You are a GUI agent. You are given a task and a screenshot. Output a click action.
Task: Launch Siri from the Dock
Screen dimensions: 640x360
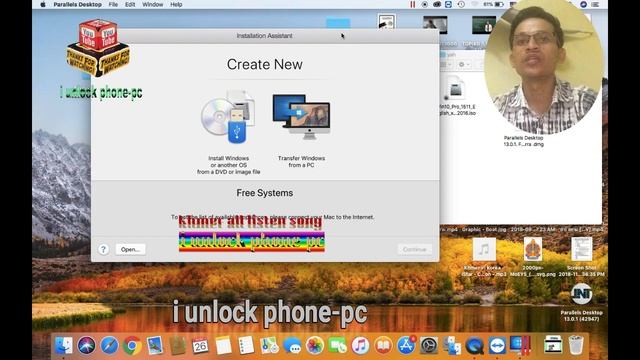(x=86, y=346)
